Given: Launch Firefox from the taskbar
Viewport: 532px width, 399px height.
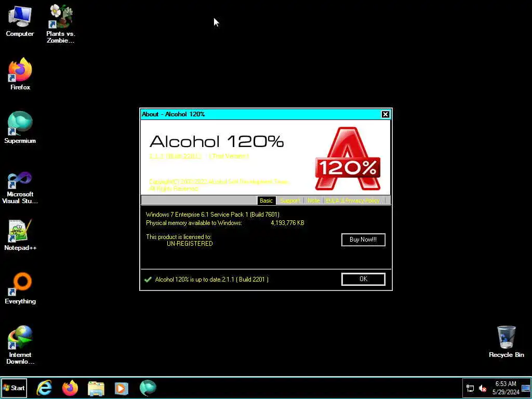Looking at the screenshot, I should point(70,388).
